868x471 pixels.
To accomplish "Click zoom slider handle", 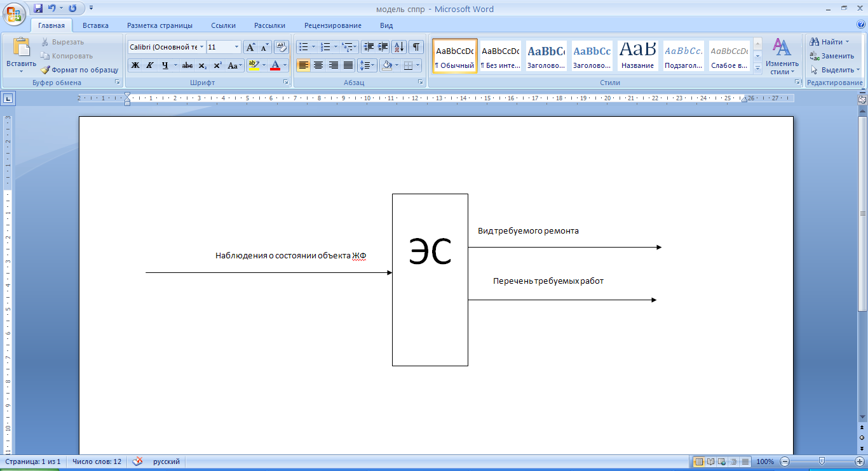I will pos(822,461).
